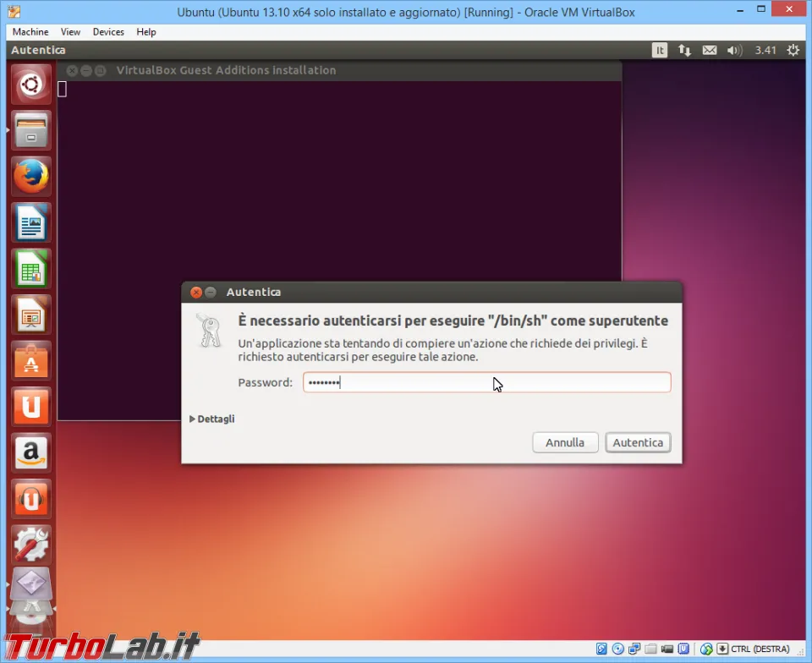Screen dimensions: 812x663
Task: Click the CTRL (DESTRA) host key label
Action: [x=760, y=649]
